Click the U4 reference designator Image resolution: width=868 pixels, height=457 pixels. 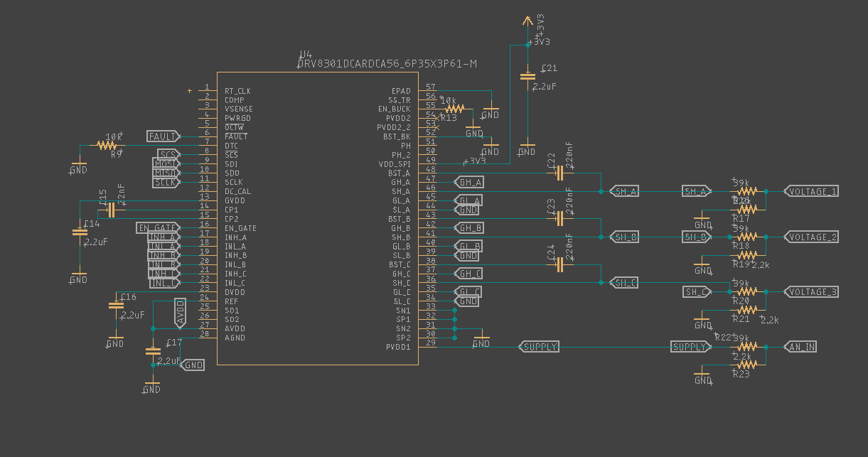point(305,55)
